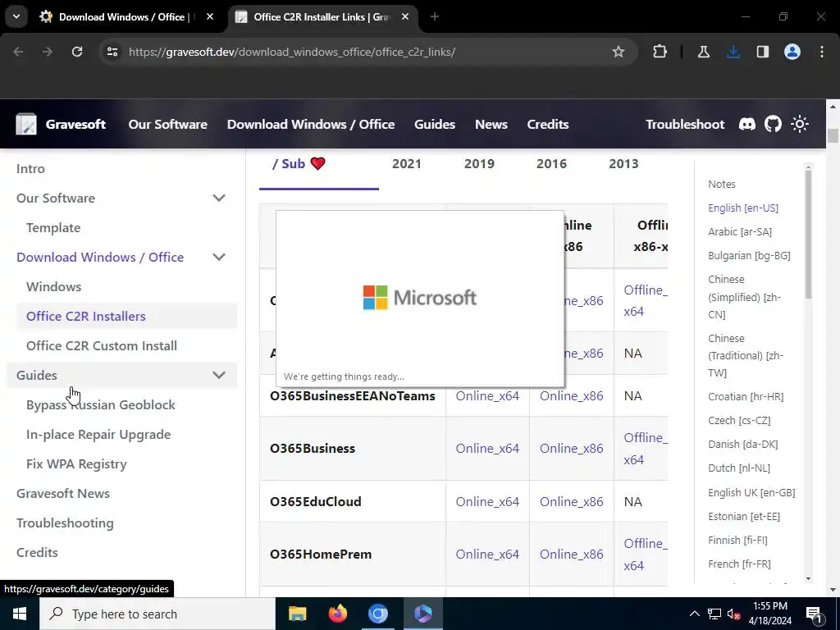The width and height of the screenshot is (840, 630).
Task: Jump to Arabic [ar-SA] section
Action: coord(740,232)
